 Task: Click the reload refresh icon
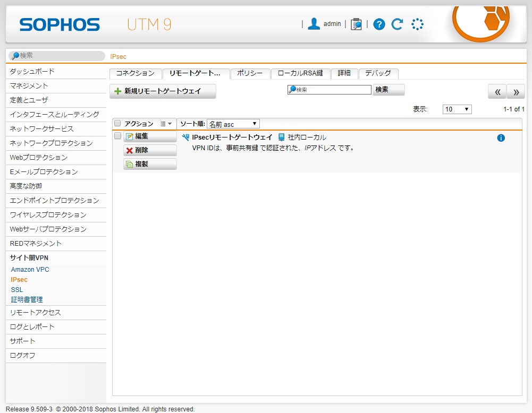click(x=397, y=24)
